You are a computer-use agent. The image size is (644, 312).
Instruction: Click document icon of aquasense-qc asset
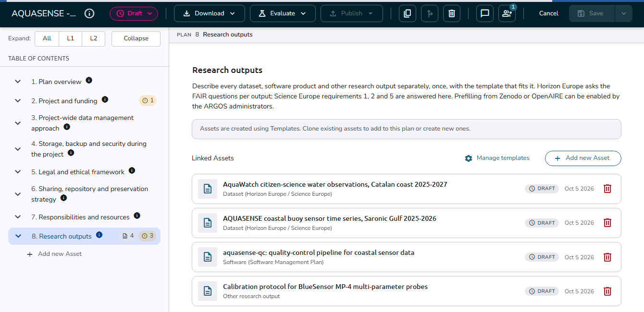208,257
